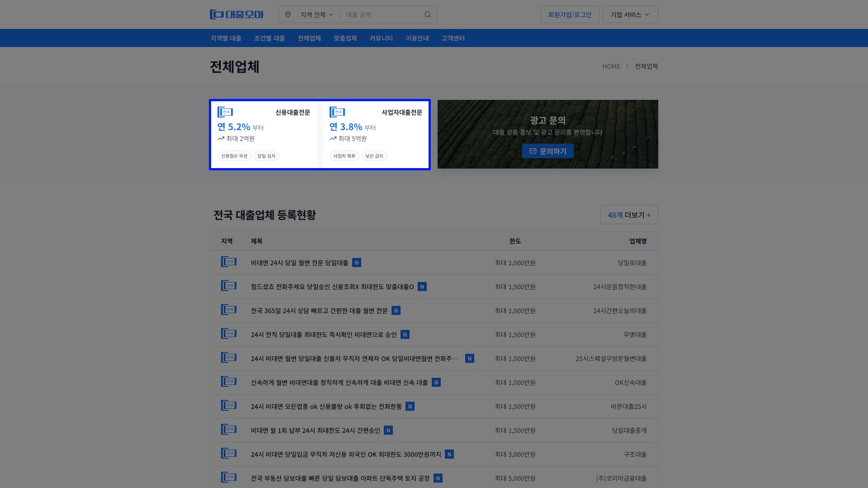Click the location pin icon in header

tap(289, 14)
